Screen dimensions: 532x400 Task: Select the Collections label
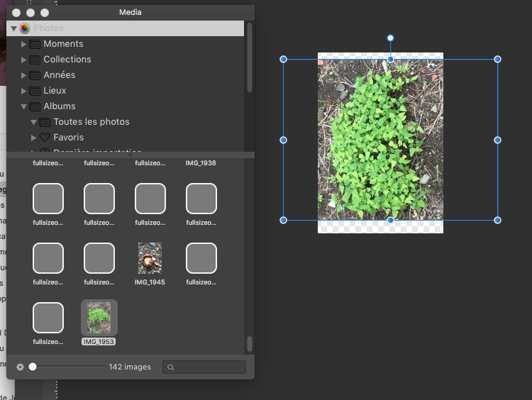(x=67, y=60)
